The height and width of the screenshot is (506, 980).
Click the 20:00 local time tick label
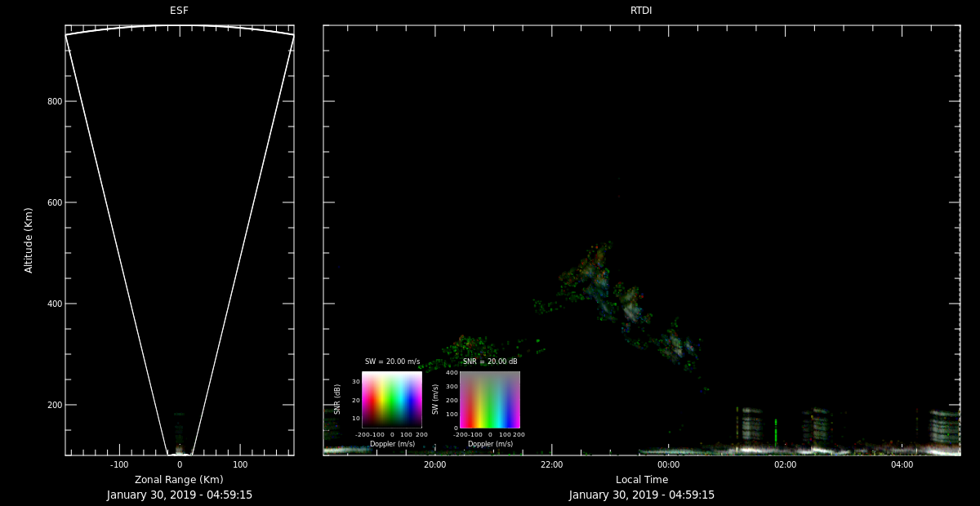pyautogui.click(x=434, y=464)
